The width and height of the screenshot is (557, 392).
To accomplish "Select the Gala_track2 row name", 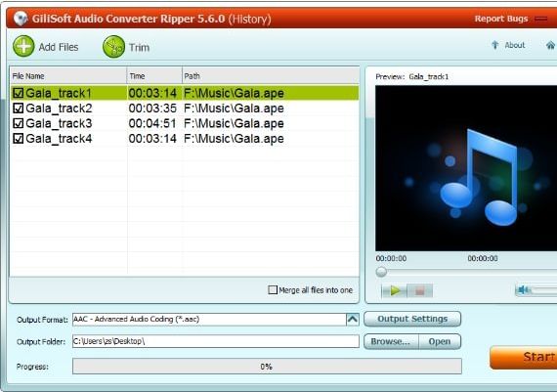I will 59,109.
